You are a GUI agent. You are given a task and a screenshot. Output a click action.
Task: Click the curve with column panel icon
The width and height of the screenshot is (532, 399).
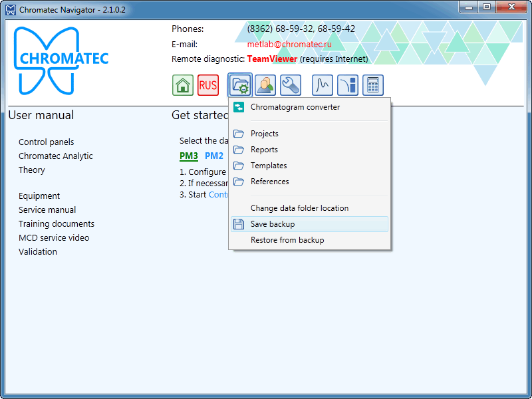click(x=348, y=85)
